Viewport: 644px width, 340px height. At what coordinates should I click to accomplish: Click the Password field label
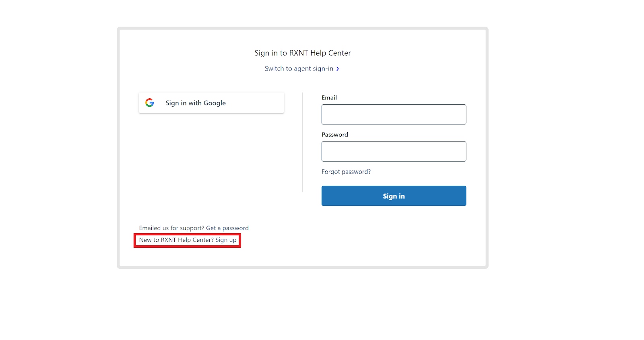334,134
